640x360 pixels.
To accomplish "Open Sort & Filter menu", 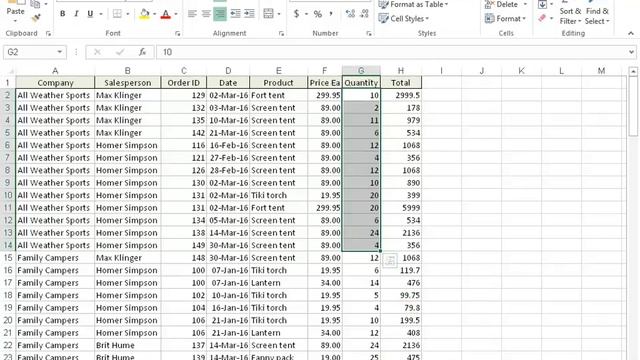I will [570, 16].
